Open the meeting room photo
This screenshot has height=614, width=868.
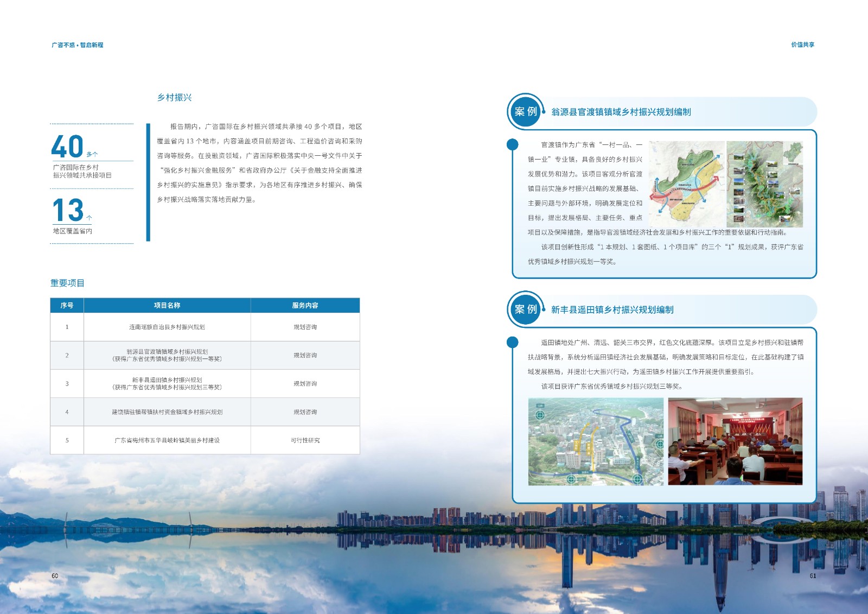pos(735,441)
